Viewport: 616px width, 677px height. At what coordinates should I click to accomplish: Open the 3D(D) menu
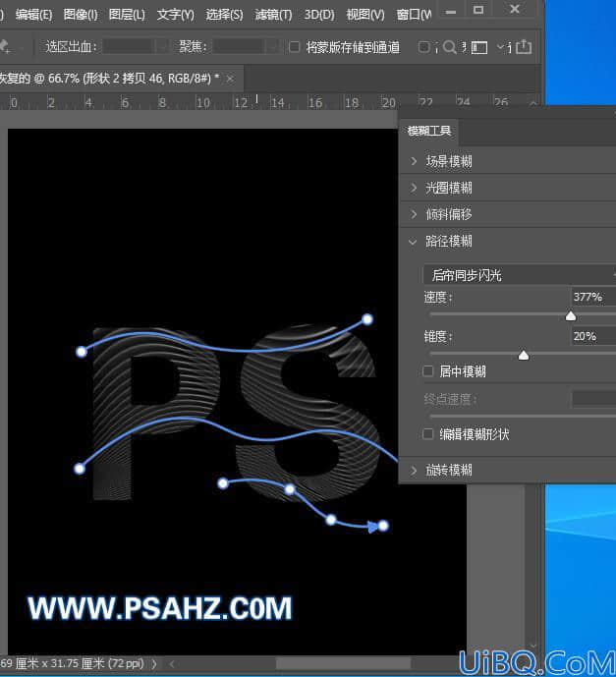(x=319, y=15)
